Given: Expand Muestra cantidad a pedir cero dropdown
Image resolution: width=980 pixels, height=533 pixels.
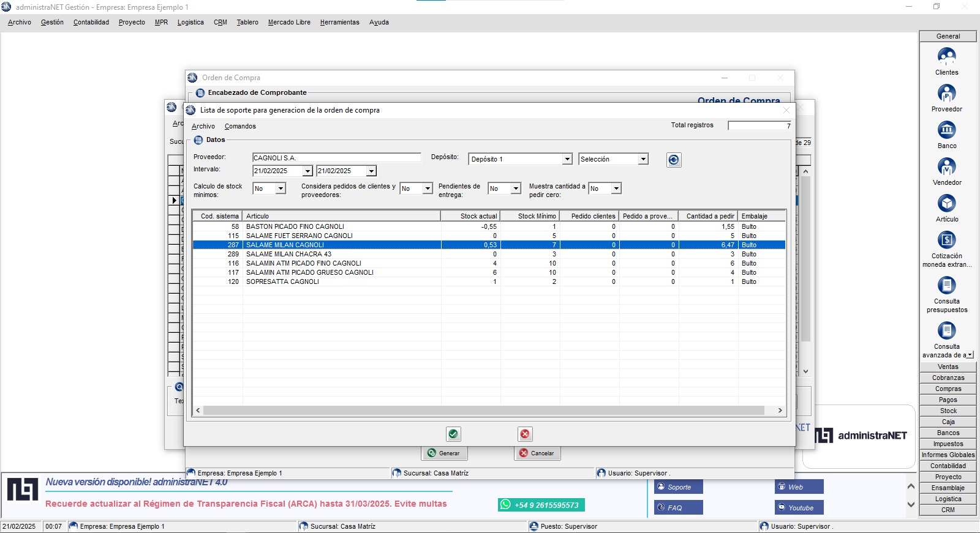Looking at the screenshot, I should coord(616,188).
